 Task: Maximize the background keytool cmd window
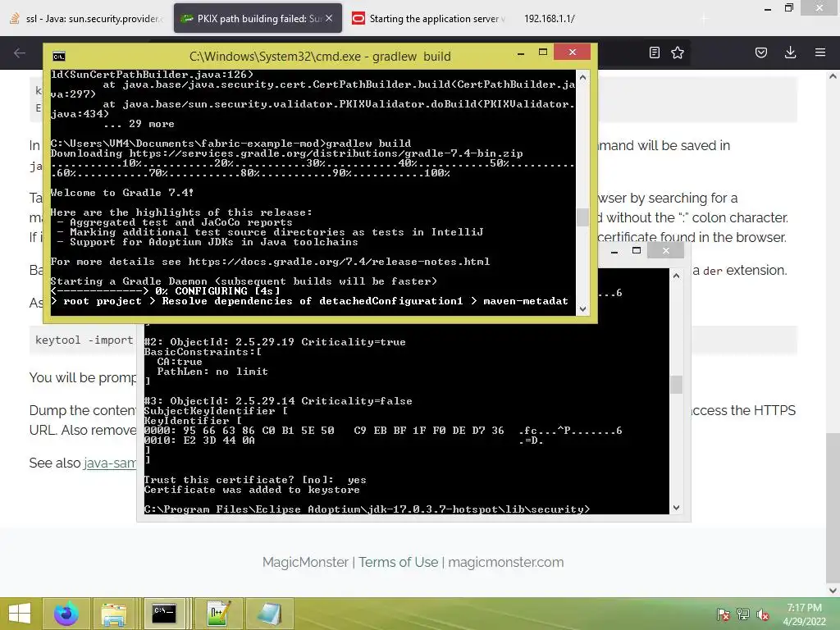637,251
